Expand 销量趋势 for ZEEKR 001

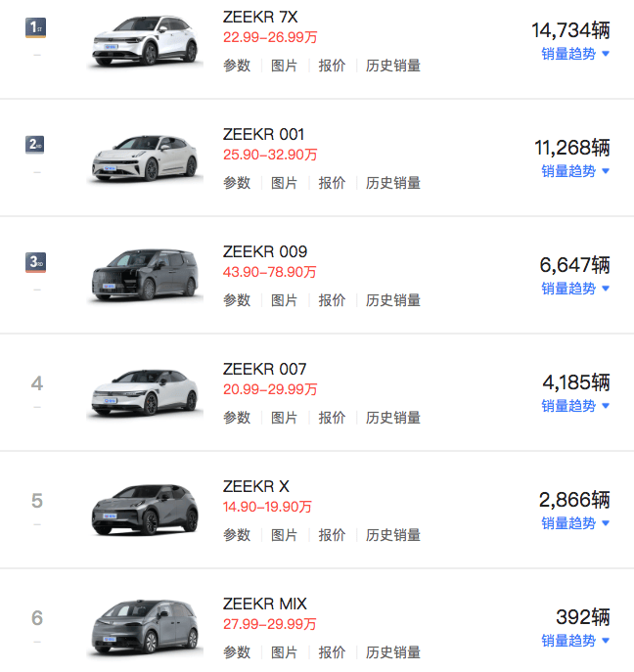tap(575, 171)
